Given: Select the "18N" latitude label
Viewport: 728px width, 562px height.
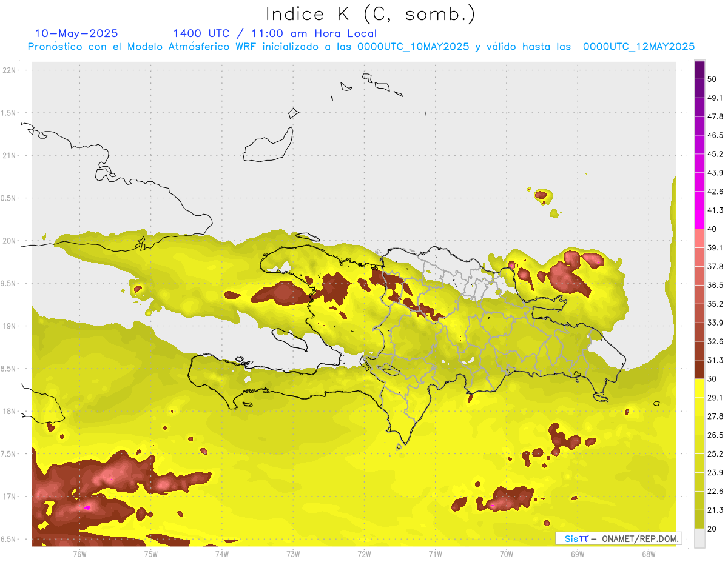Looking at the screenshot, I should [x=10, y=412].
